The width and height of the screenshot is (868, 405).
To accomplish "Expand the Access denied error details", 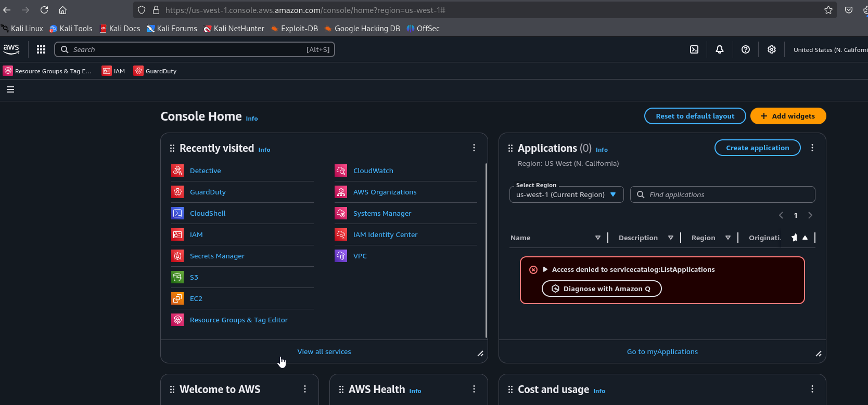I will click(545, 269).
